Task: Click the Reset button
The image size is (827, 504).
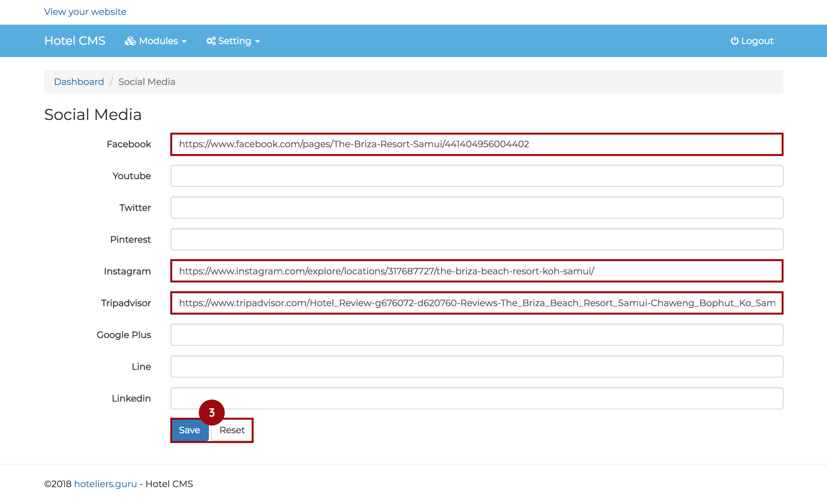Action: (232, 430)
